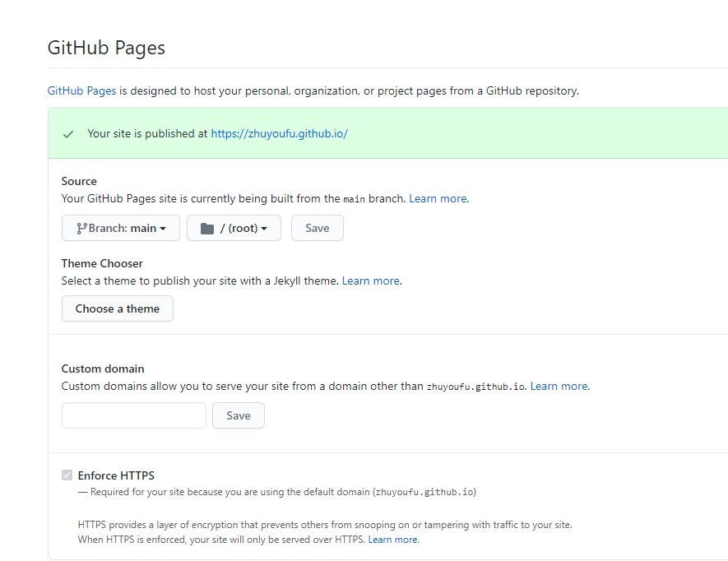
Task: Focus the custom domain text field
Action: [x=134, y=415]
